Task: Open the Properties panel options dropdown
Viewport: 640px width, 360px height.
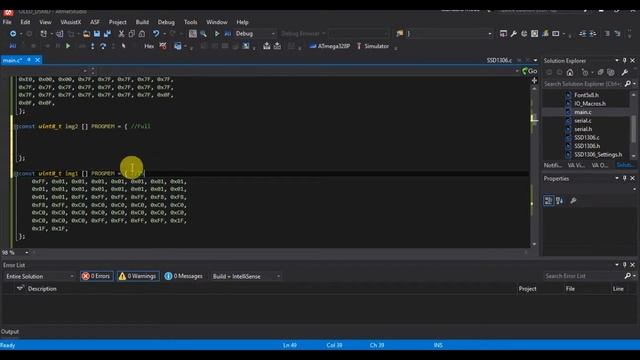Action: pos(617,178)
